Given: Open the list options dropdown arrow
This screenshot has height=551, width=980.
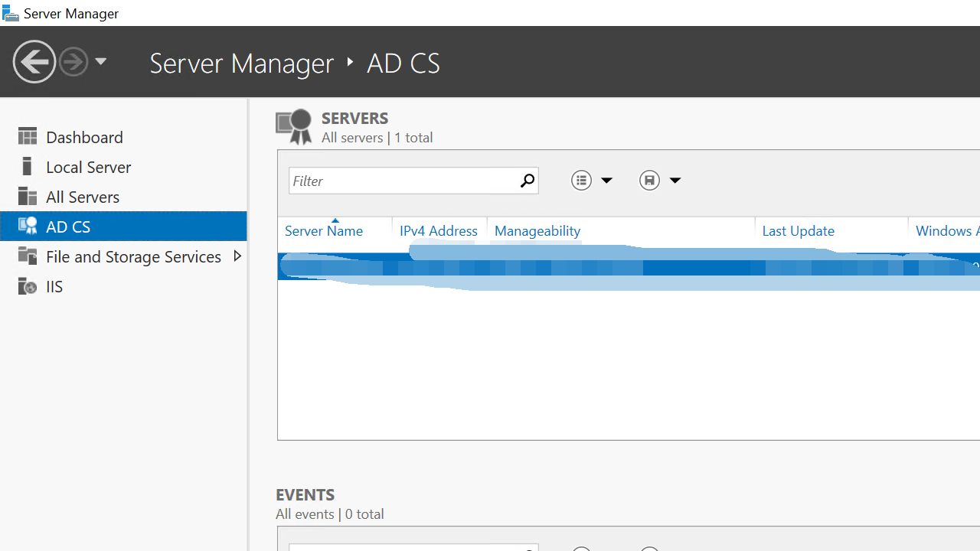Looking at the screenshot, I should [x=606, y=181].
